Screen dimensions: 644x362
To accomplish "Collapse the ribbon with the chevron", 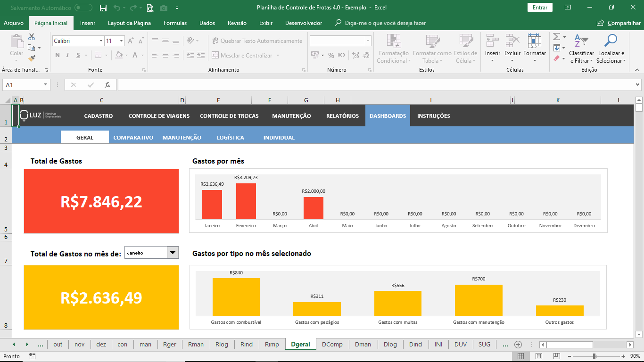I will coord(638,70).
